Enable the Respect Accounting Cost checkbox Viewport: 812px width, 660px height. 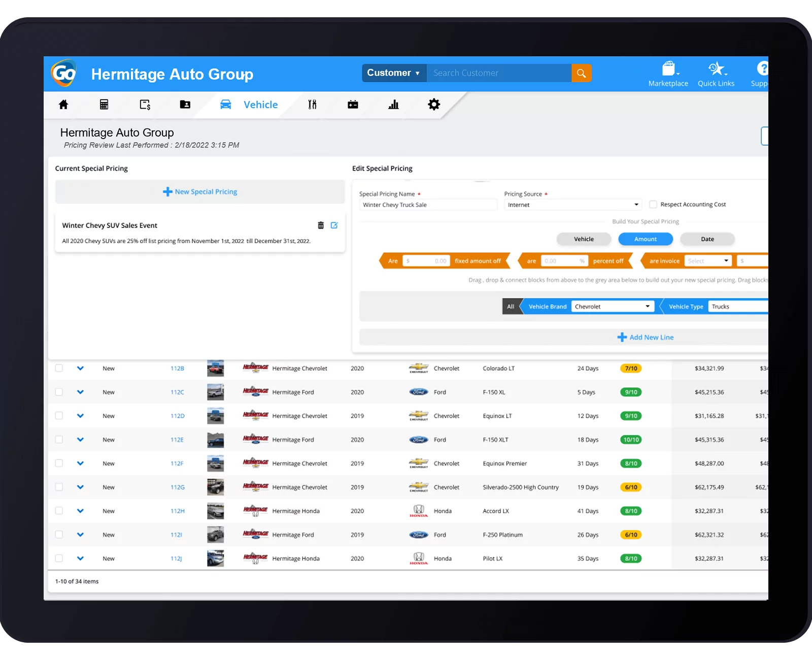coord(653,205)
